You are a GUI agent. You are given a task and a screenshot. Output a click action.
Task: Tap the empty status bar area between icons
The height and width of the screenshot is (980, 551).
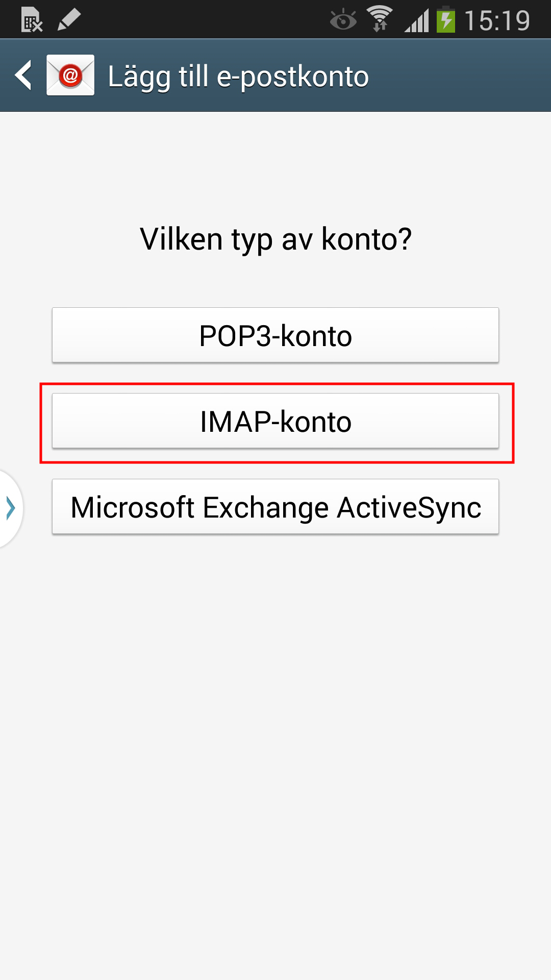pos(204,20)
